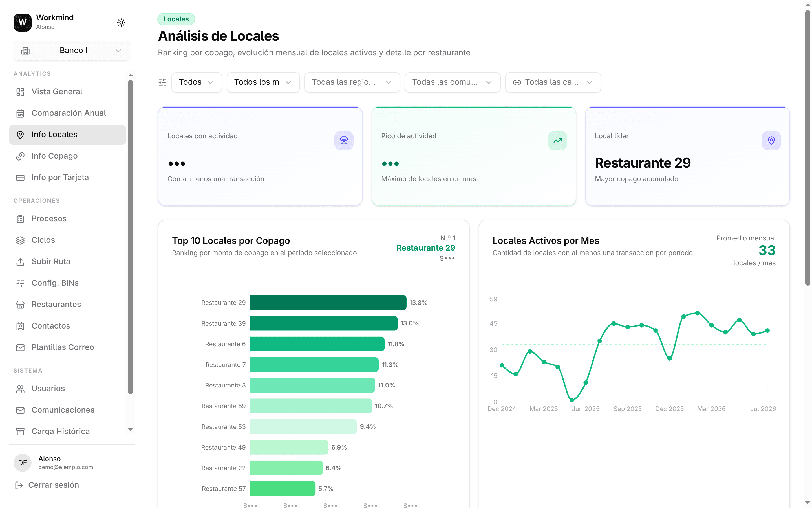The height and width of the screenshot is (508, 812).
Task: Click the main page vertical scrollbar thumb
Action: (808, 148)
